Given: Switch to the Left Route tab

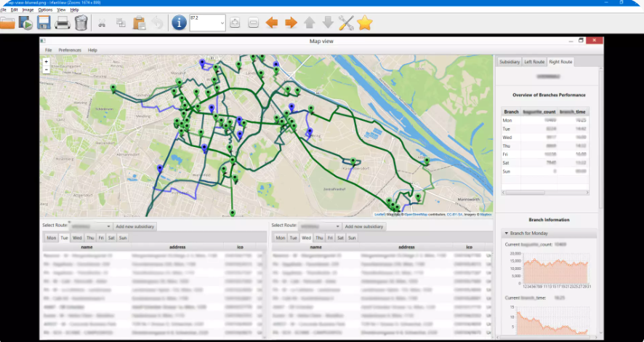Looking at the screenshot, I should click(534, 63).
